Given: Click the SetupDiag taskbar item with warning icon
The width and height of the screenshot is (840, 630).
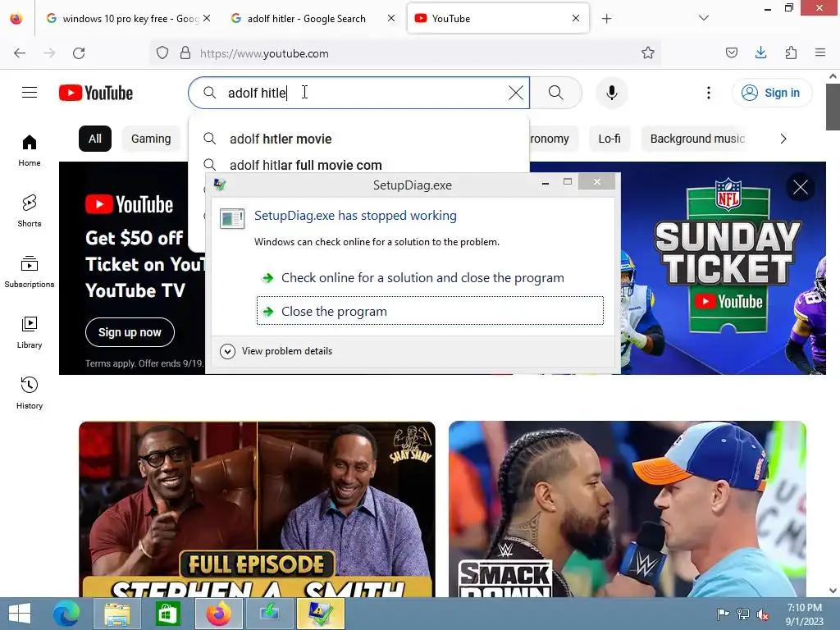Looking at the screenshot, I should [x=320, y=614].
